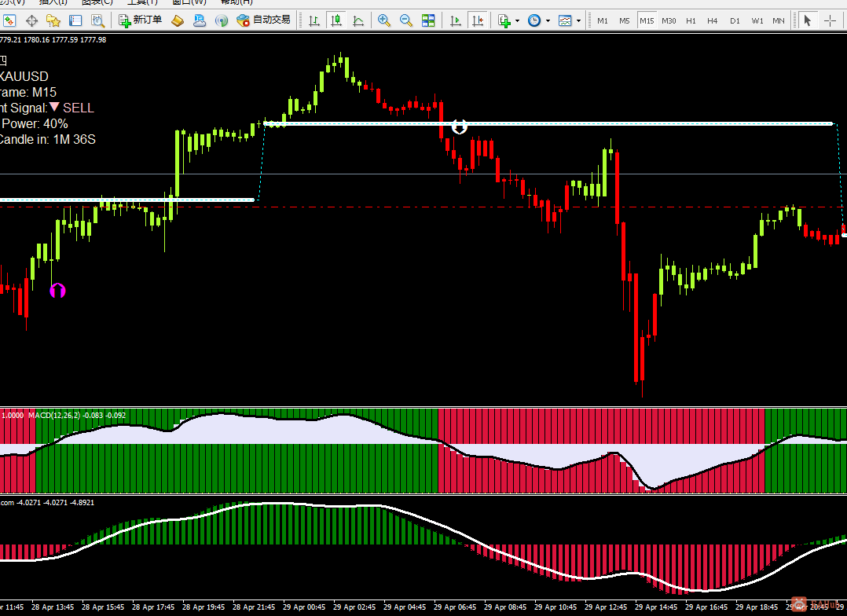
Task: Select the MN monthly timeframe
Action: tap(779, 20)
